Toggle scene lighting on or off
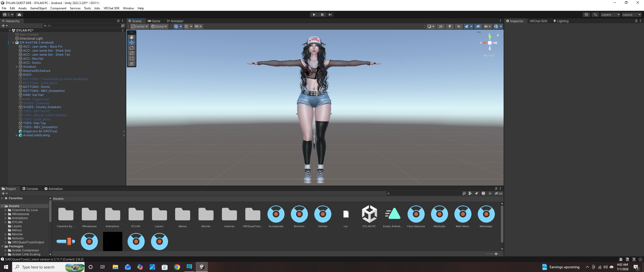The height and width of the screenshot is (272, 644). point(450,26)
